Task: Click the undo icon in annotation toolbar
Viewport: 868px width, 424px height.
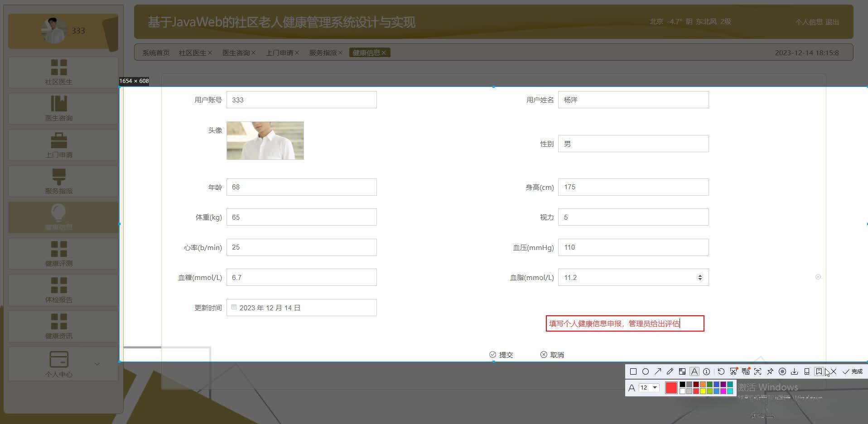Action: (x=721, y=372)
